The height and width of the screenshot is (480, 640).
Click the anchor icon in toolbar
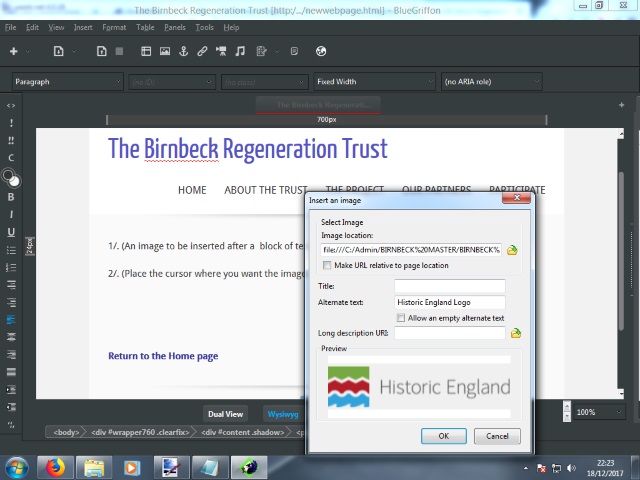click(x=184, y=51)
